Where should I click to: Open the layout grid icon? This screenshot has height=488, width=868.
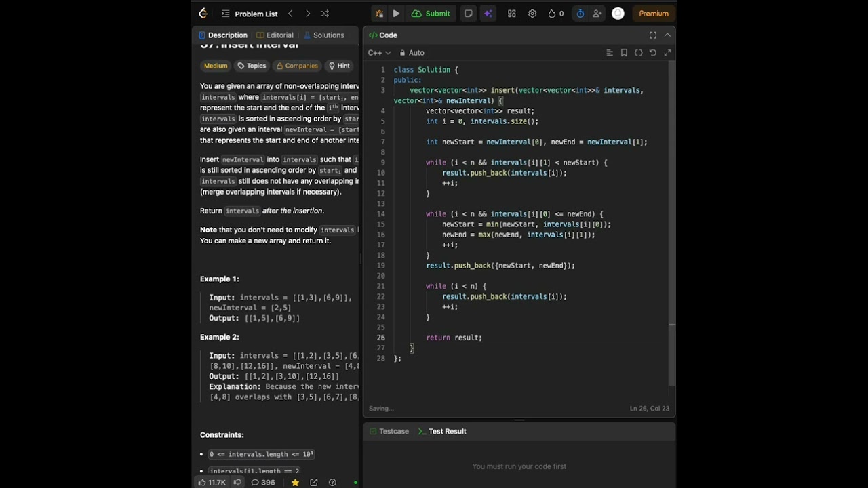click(x=512, y=14)
